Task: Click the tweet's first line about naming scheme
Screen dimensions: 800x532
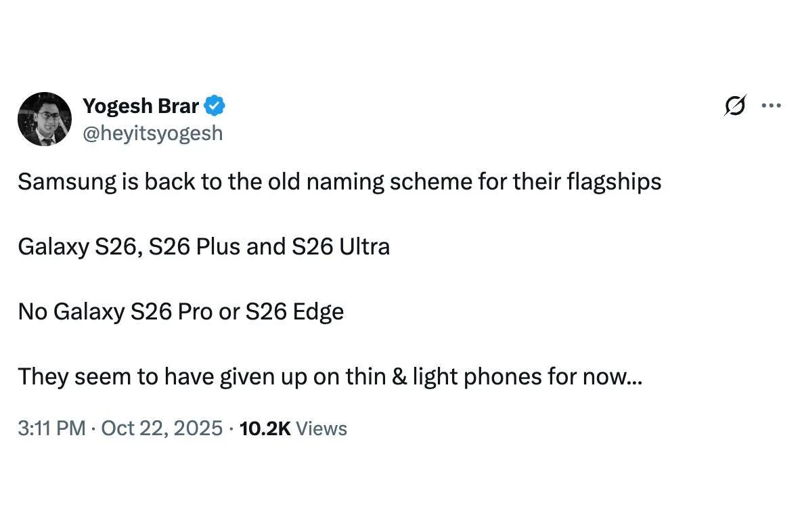Action: pyautogui.click(x=338, y=182)
